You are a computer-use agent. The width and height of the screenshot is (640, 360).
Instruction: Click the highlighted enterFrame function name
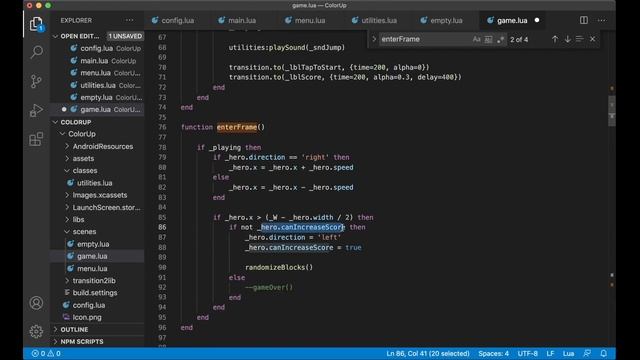pyautogui.click(x=237, y=127)
